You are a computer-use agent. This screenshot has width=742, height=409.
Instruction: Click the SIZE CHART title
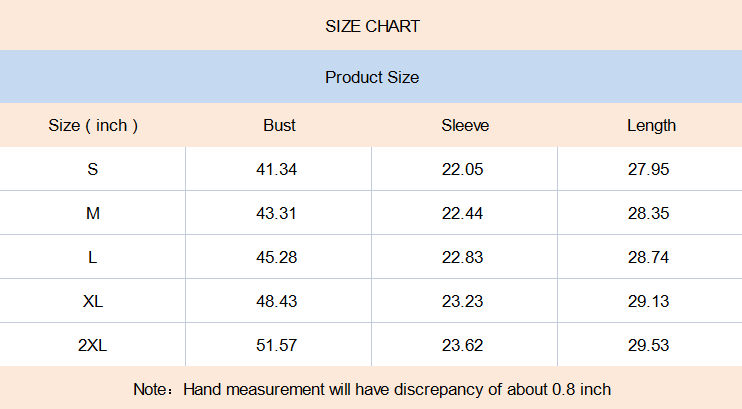tap(372, 27)
